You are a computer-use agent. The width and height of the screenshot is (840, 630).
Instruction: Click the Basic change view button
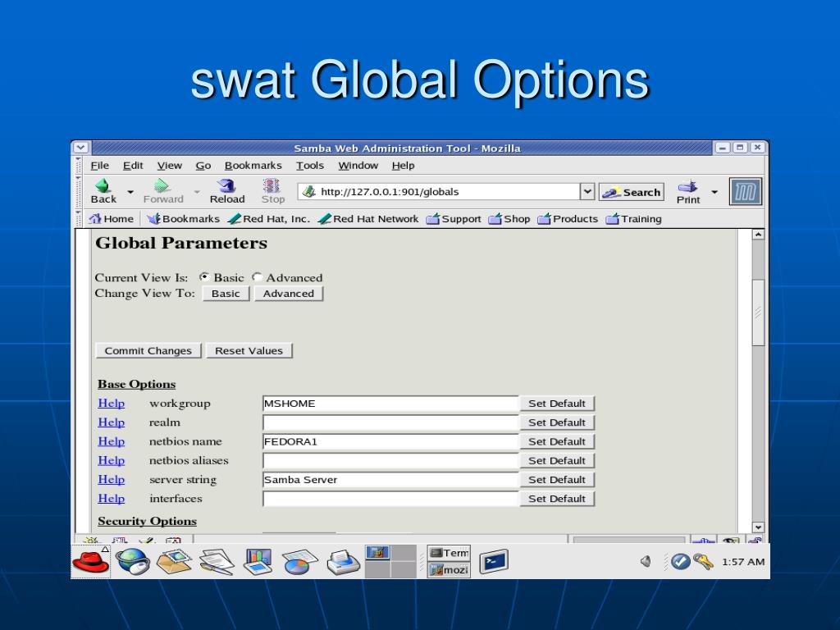[x=226, y=294]
